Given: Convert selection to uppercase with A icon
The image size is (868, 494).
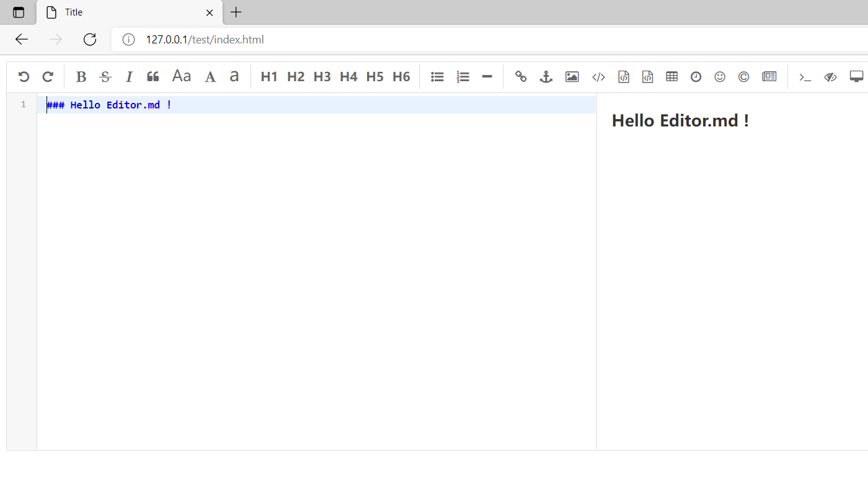Looking at the screenshot, I should [211, 77].
